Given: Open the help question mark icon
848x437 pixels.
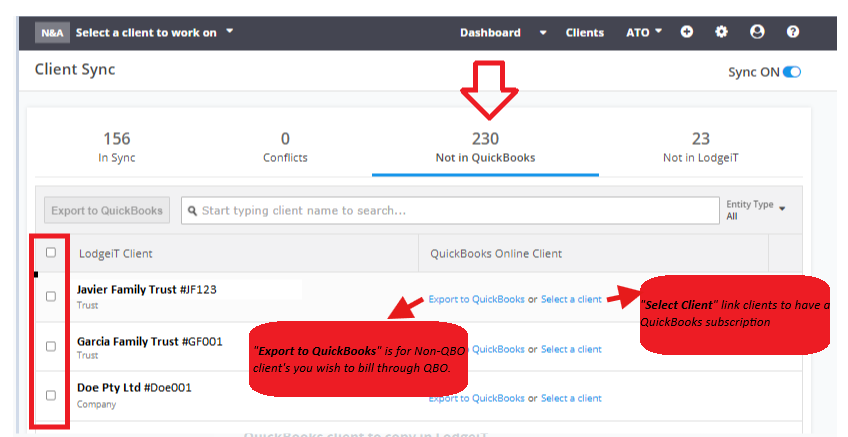Looking at the screenshot, I should click(793, 32).
